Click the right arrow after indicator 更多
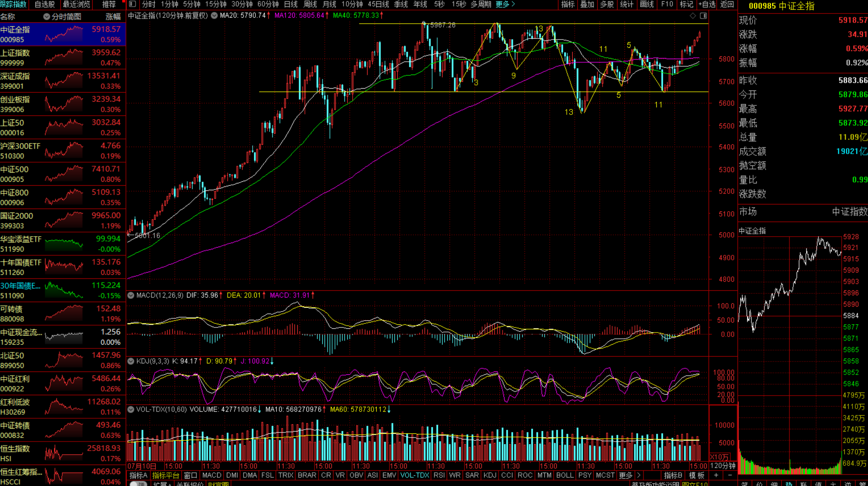 coord(639,475)
